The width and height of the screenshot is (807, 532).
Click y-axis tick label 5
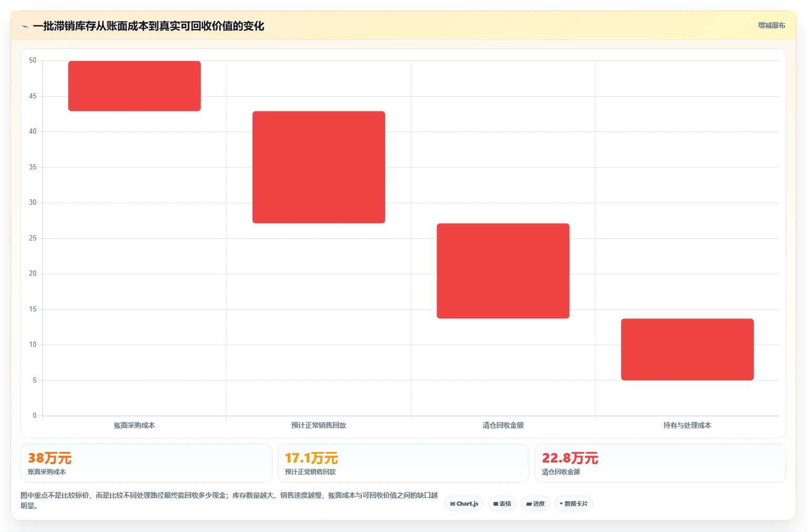click(x=35, y=380)
